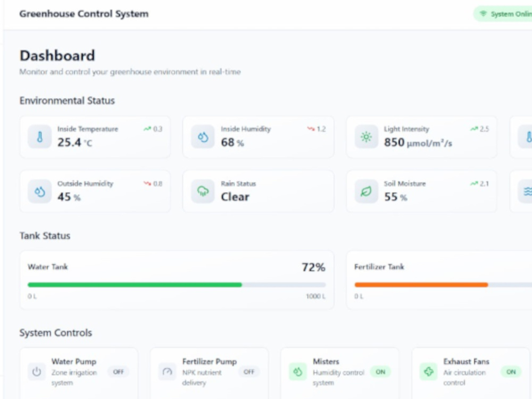Toggle the Fertilizer Pump OFF switch
The height and width of the screenshot is (399, 532).
(x=248, y=372)
